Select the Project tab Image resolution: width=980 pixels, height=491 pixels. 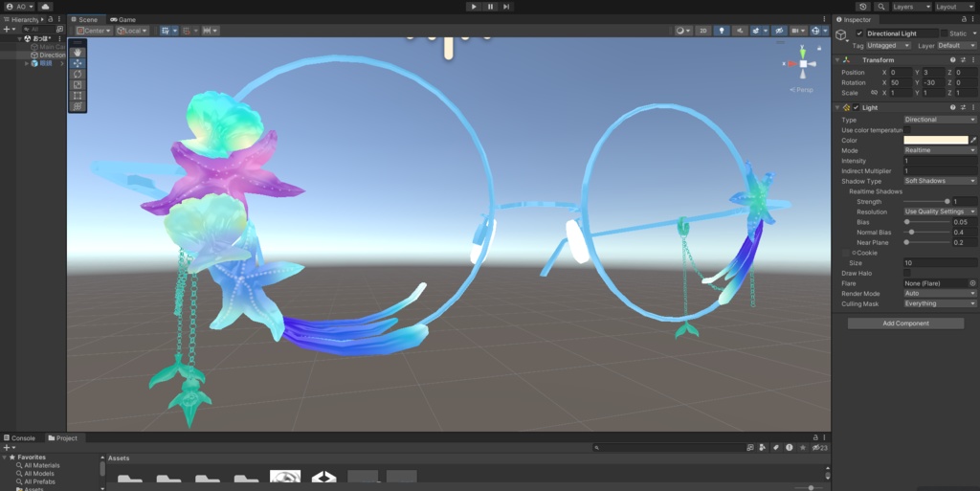[63, 438]
